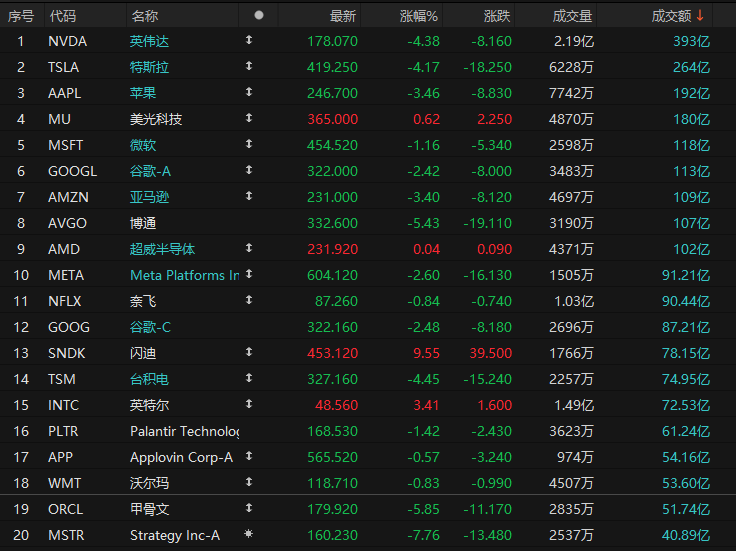The height and width of the screenshot is (551, 736).
Task: Click the up-down marker icon in META row
Action: click(249, 274)
